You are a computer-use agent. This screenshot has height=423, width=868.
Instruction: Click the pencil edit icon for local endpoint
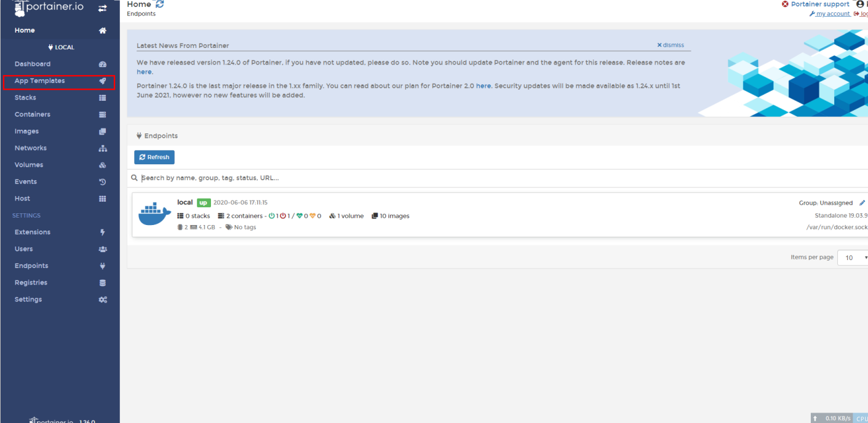coord(862,203)
